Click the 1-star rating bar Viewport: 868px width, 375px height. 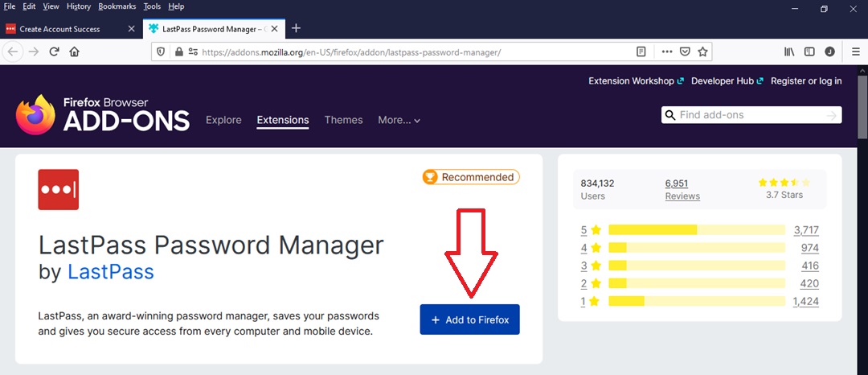[696, 301]
